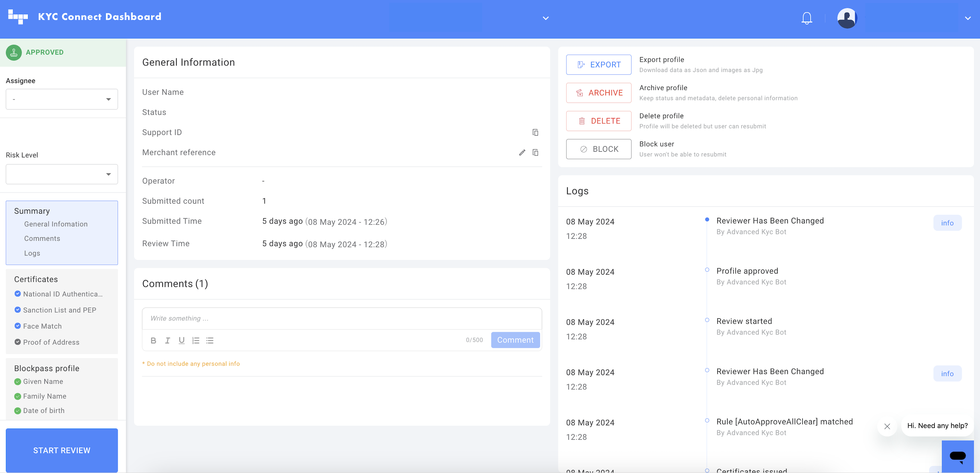Screen dimensions: 980x473
Task: Click the green Approved stamp icon
Action: 14,53
